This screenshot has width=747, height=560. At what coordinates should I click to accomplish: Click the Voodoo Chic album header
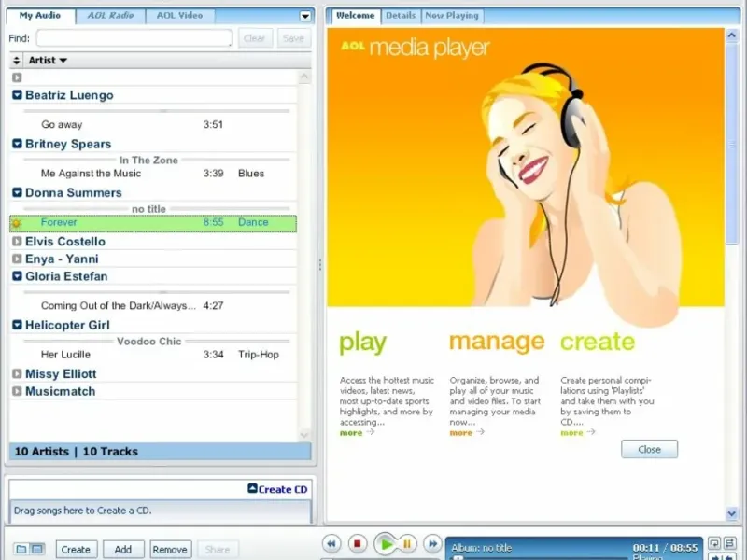coord(149,341)
